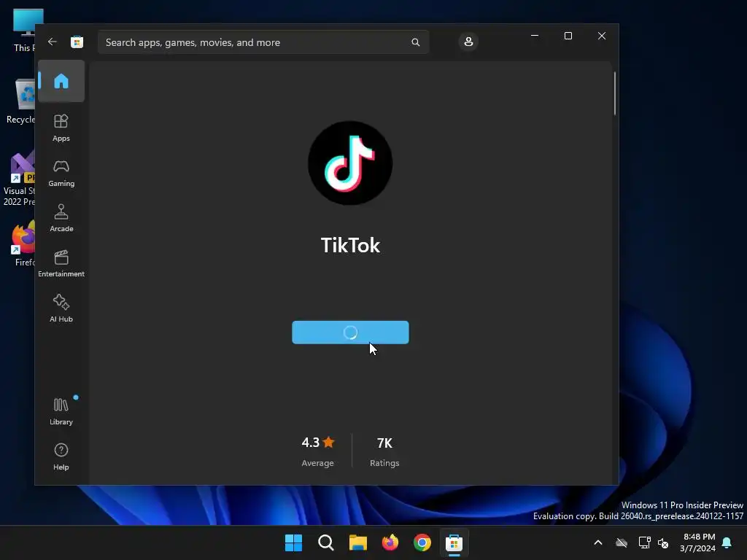
Task: Click the network display tray icon
Action: click(x=644, y=542)
